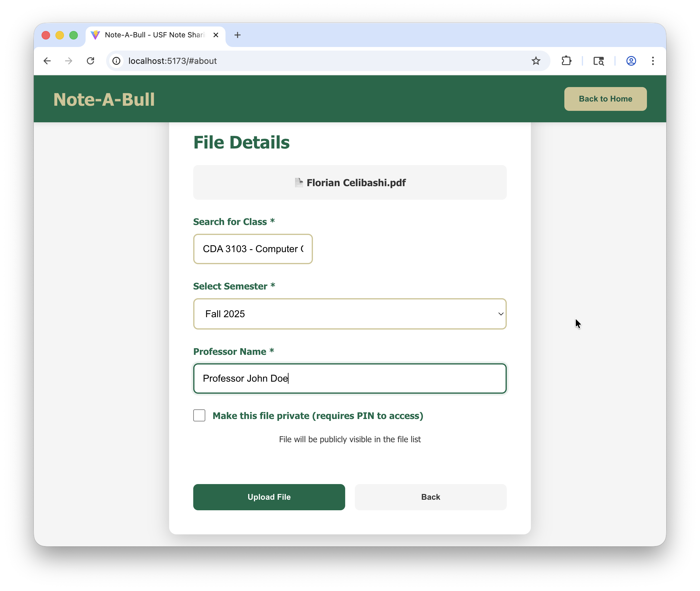Image resolution: width=700 pixels, height=591 pixels.
Task: Click the Back button in form
Action: click(430, 497)
